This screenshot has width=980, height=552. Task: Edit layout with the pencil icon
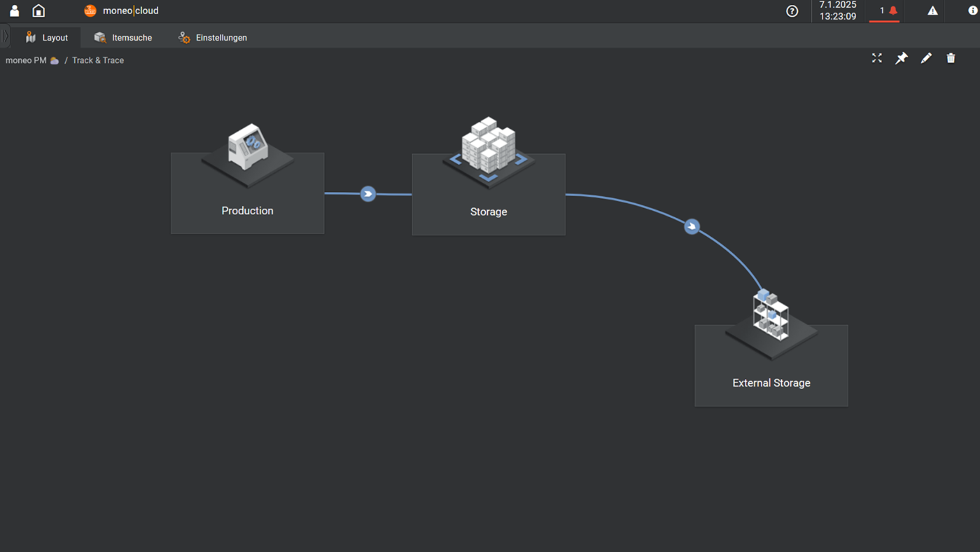pyautogui.click(x=926, y=58)
